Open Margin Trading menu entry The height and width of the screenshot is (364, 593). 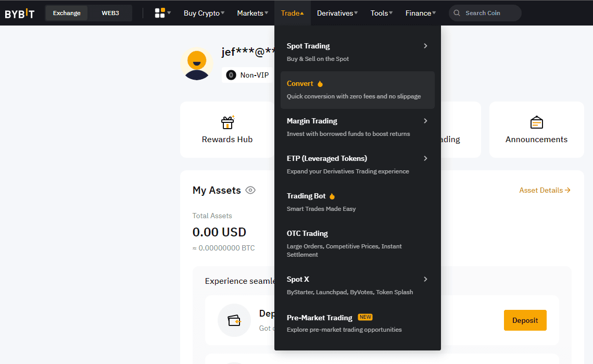(357, 127)
